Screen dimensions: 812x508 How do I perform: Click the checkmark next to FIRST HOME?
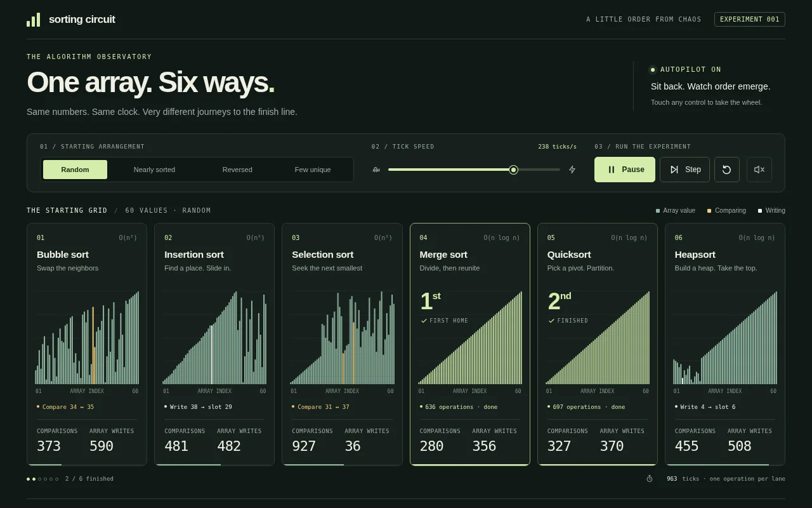[424, 321]
